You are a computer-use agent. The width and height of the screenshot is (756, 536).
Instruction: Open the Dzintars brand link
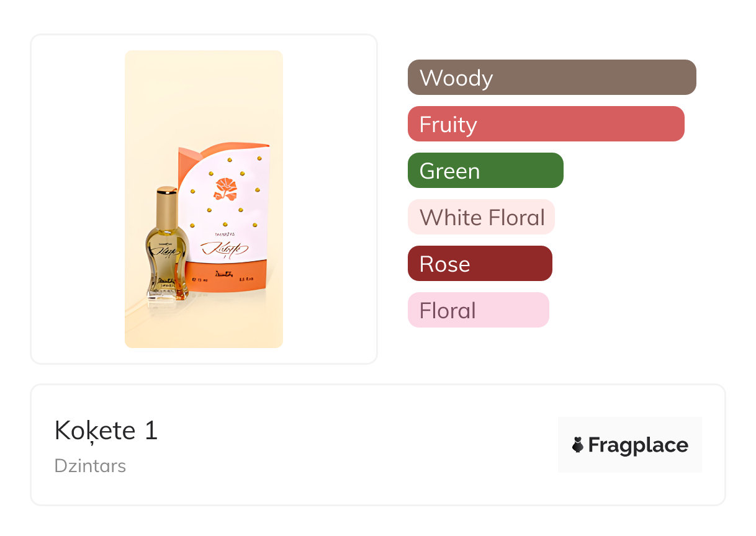click(90, 466)
